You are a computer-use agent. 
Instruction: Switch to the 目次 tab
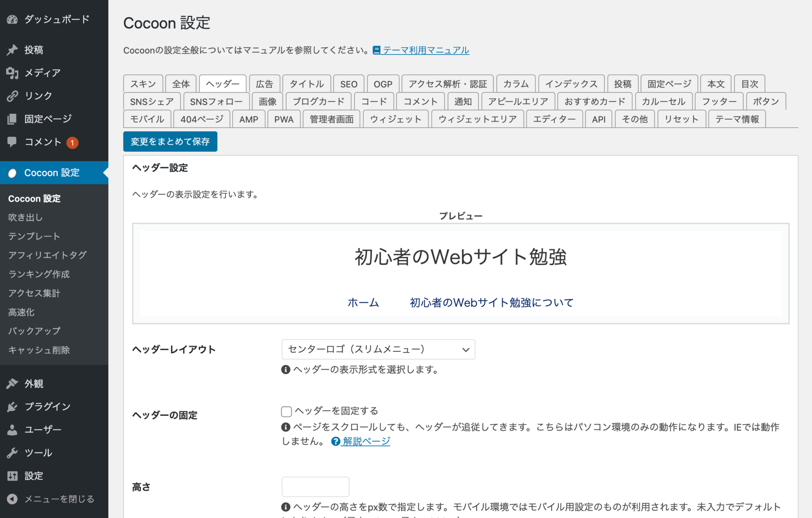pyautogui.click(x=749, y=84)
